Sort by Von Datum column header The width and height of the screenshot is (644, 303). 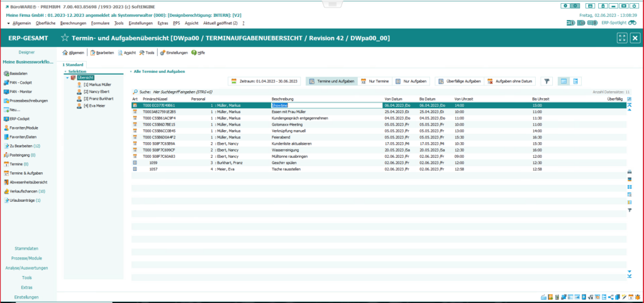coord(393,99)
